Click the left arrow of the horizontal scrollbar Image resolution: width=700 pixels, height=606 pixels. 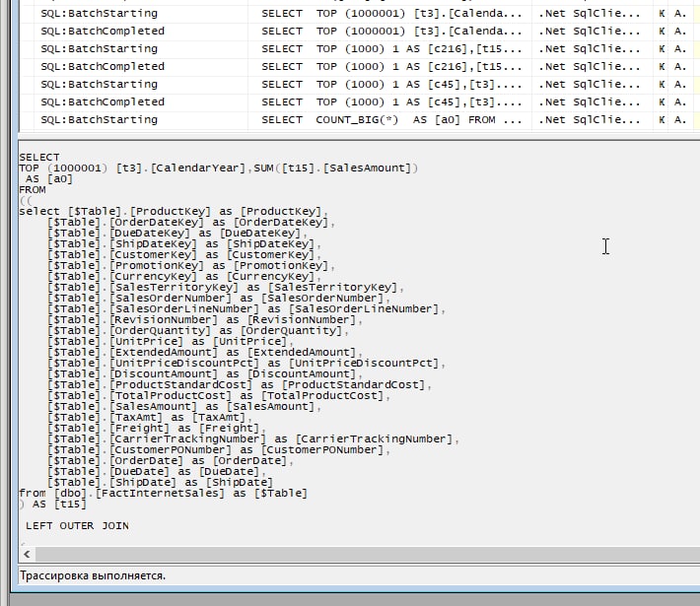[x=27, y=554]
